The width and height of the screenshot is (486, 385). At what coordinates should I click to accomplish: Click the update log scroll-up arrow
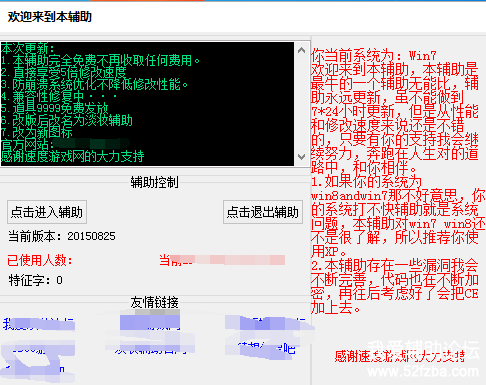pyautogui.click(x=302, y=50)
